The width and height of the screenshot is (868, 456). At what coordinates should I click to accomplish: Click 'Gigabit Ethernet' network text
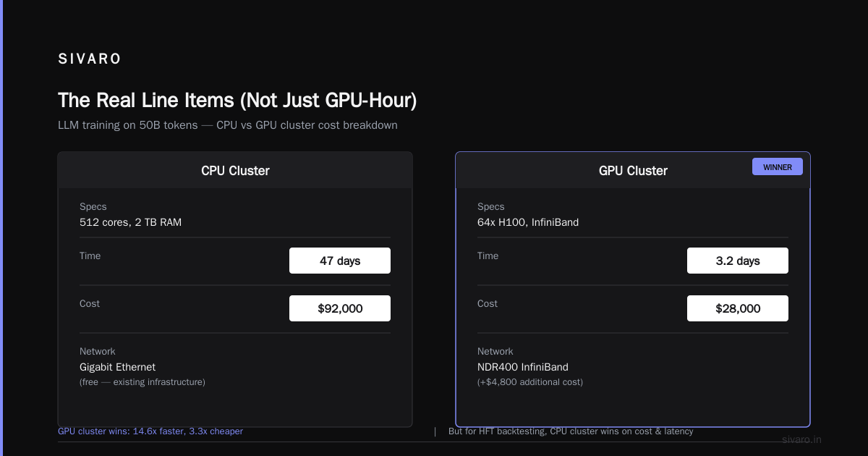(x=118, y=367)
